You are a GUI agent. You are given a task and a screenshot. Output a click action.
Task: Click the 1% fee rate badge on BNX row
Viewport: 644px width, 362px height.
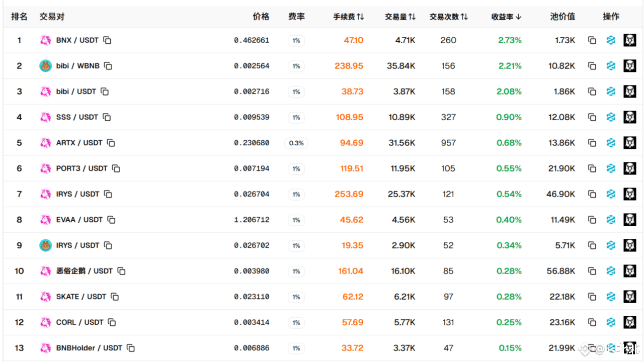(x=296, y=40)
